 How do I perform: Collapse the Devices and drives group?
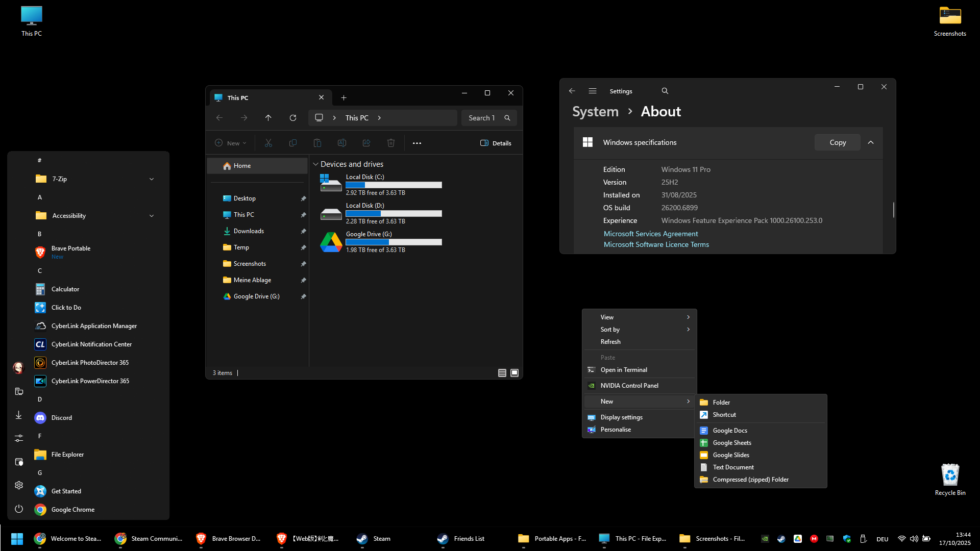[x=316, y=164]
